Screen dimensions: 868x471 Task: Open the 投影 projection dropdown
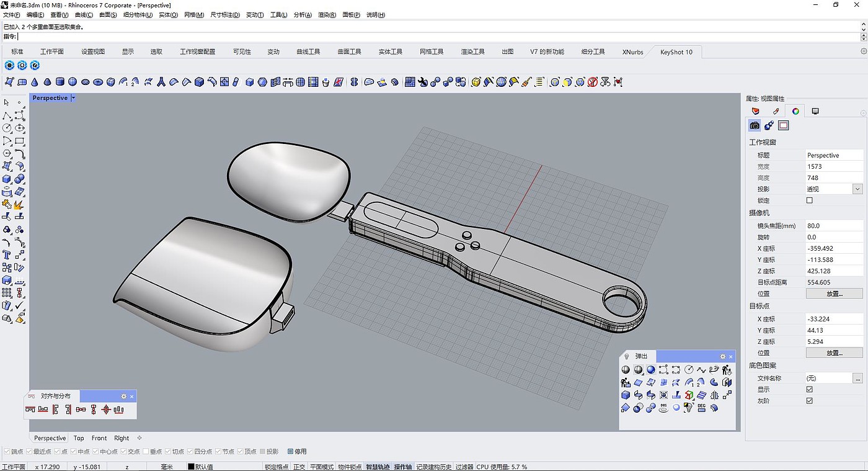[x=857, y=189]
